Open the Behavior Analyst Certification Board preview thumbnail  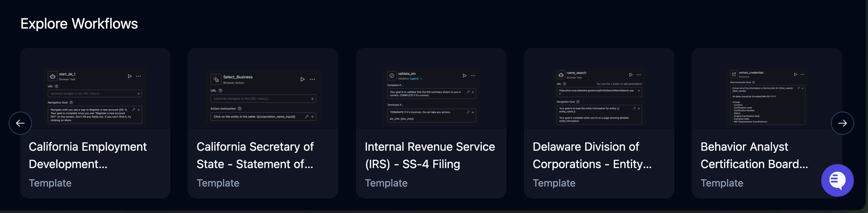point(767,97)
